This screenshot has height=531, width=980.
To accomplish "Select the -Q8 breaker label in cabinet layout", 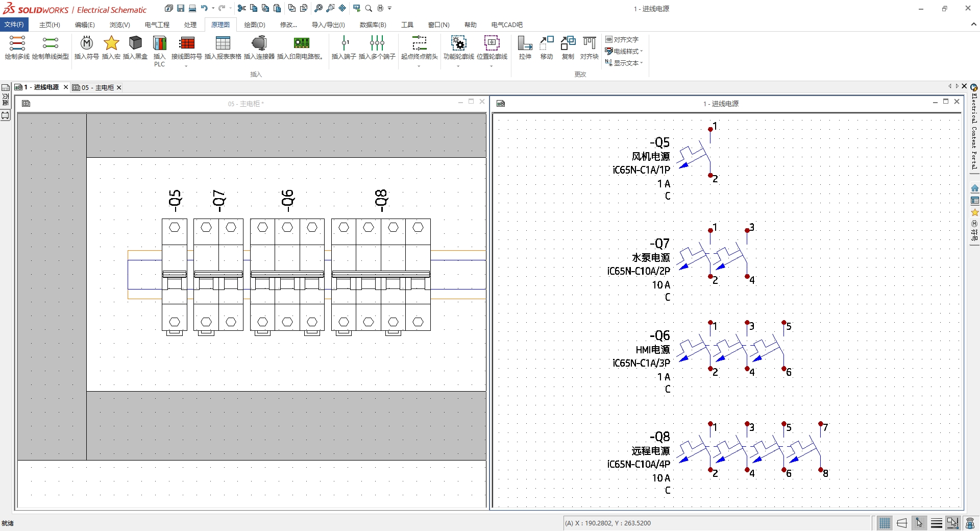I will point(381,200).
